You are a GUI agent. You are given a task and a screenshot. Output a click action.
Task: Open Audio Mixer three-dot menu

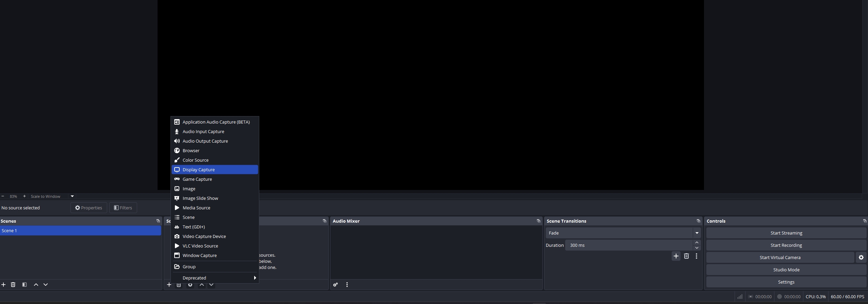pyautogui.click(x=347, y=285)
